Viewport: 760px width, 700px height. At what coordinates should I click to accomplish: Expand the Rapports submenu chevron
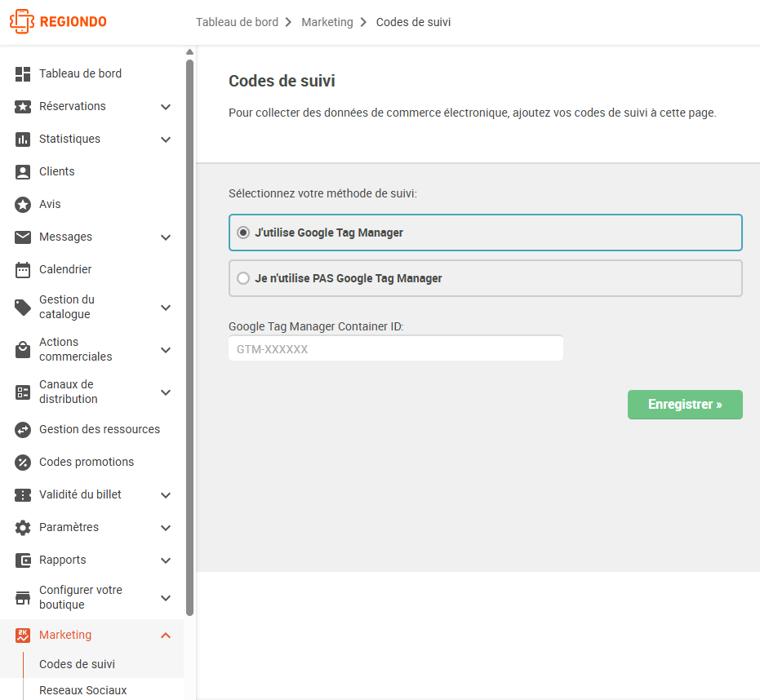click(166, 560)
